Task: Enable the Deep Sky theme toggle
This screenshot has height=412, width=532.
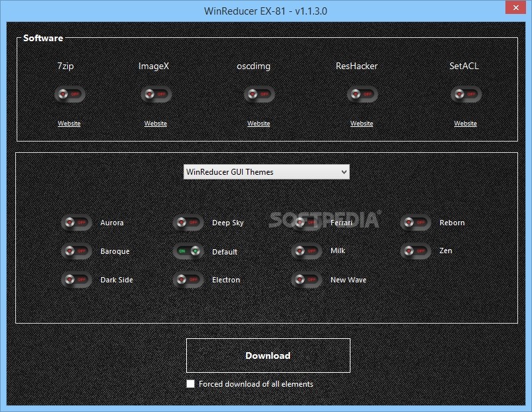Action: pos(188,223)
